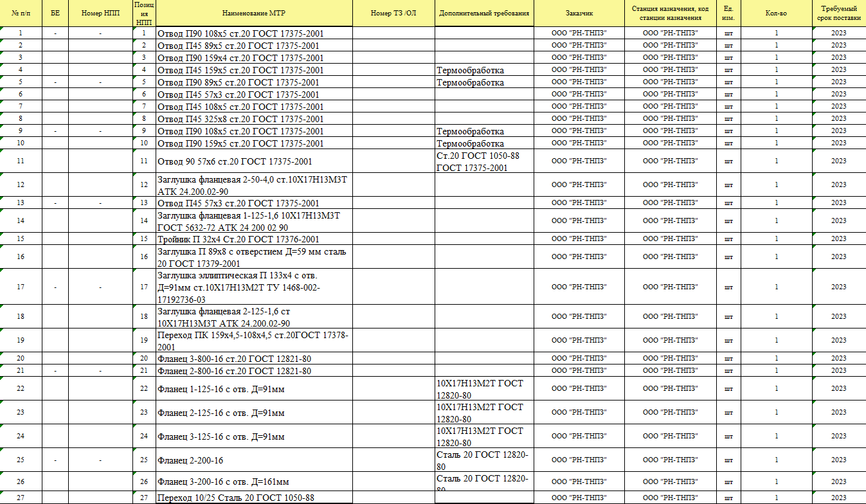
Task: Select cell "Фланец 2-800-16 ст.20 ГОСТ 12821-80"
Action: [x=254, y=371]
